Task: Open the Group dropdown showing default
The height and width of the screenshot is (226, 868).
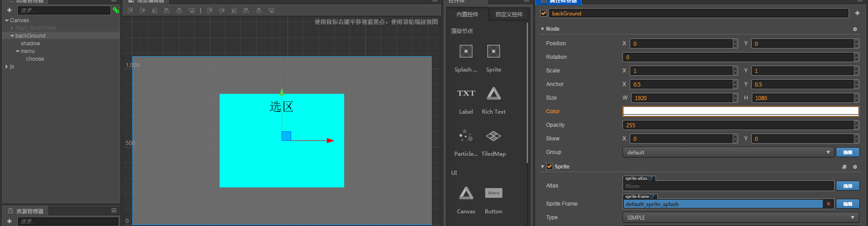Action: [728, 152]
